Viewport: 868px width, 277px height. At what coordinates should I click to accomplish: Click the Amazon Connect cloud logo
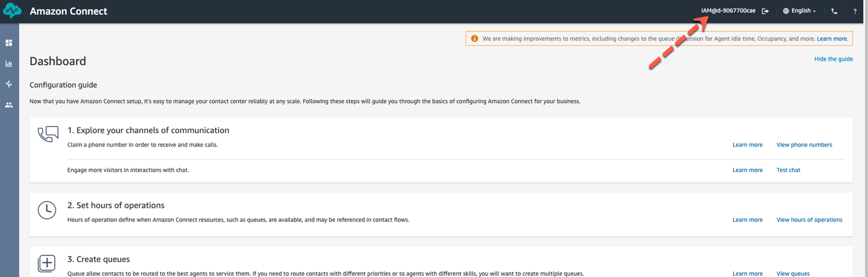click(x=12, y=11)
